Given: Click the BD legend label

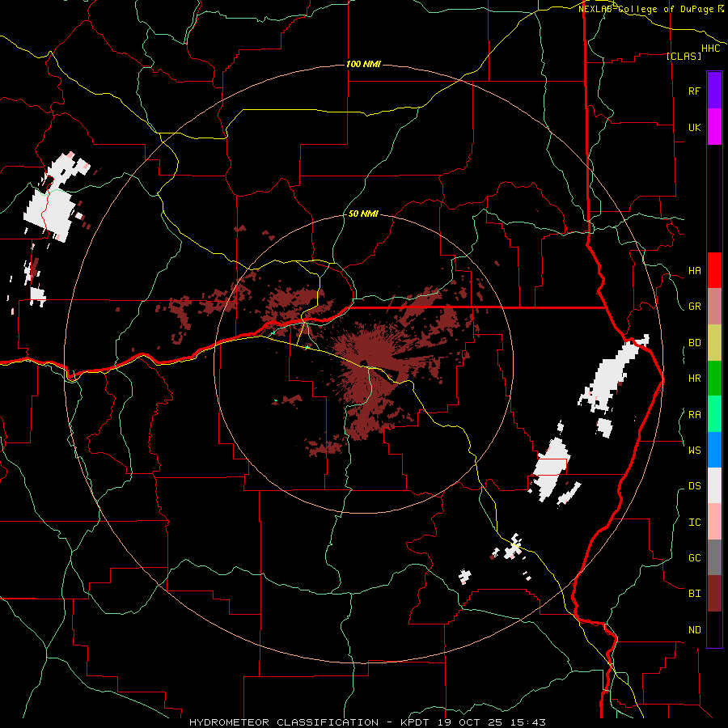Looking at the screenshot, I should (x=694, y=343).
